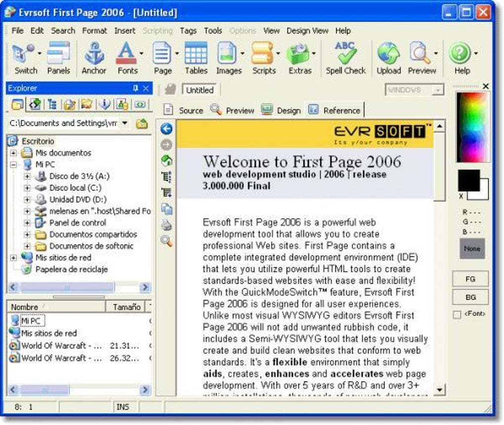Click folder tree horizontal scrollbar right arrow

tap(145, 287)
